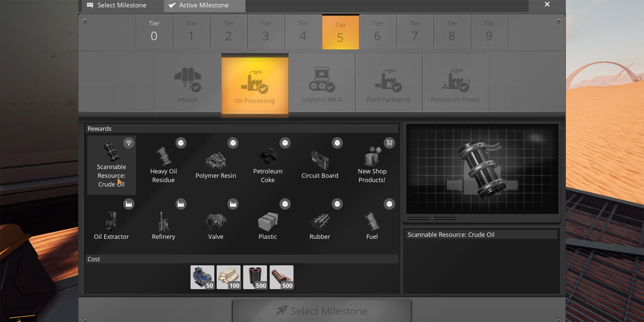
Task: Select the Polymer Resin reward icon
Action: [x=215, y=161]
